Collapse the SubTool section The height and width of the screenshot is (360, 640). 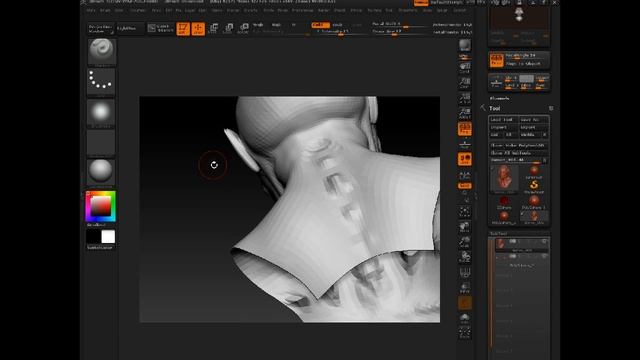(498, 233)
